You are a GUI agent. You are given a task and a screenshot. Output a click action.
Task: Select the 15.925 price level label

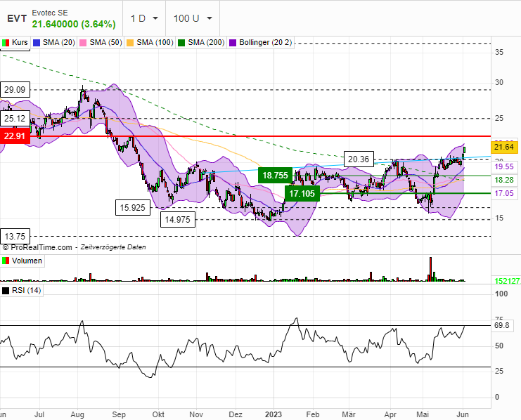coord(133,208)
